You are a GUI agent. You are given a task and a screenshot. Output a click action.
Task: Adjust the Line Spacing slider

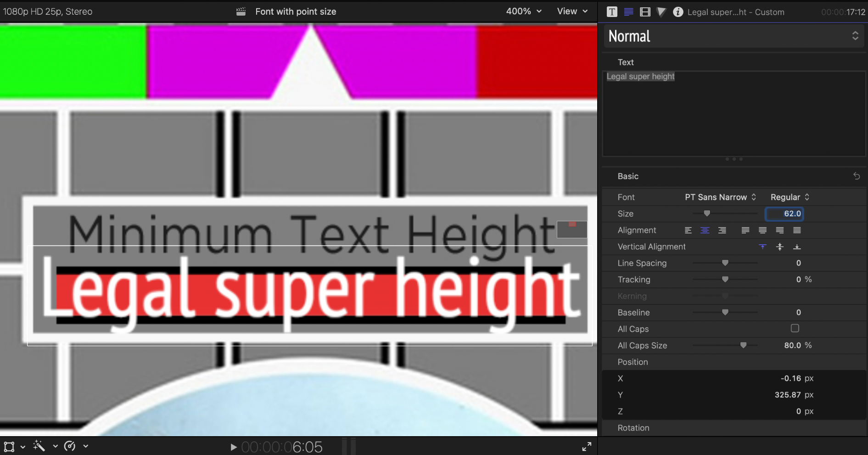click(725, 263)
